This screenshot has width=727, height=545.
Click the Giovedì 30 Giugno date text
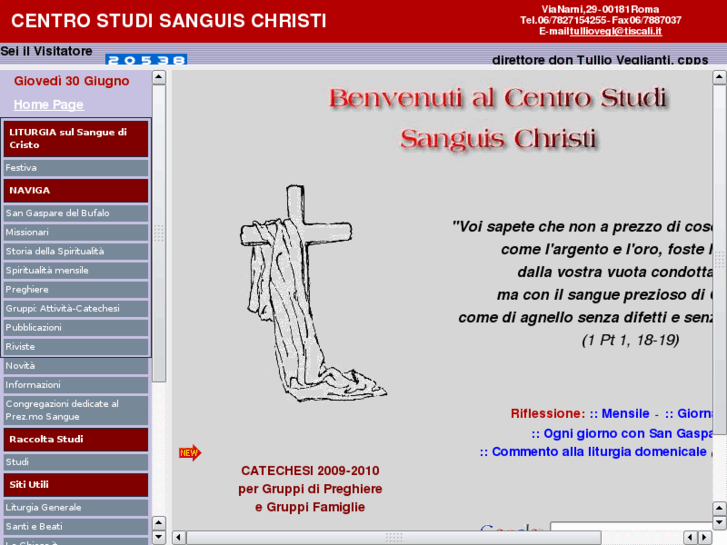71,81
